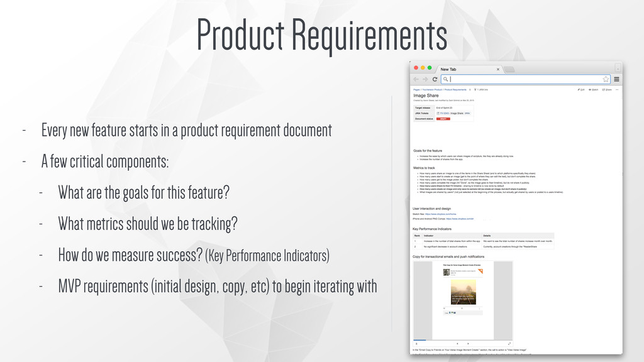The height and width of the screenshot is (362, 644).
Task: Click the search magnifier in the address bar
Action: click(445, 79)
